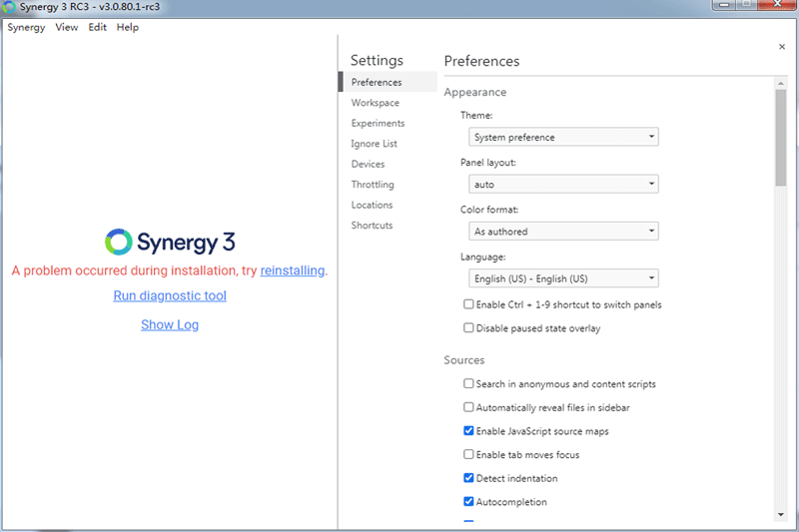Image resolution: width=799 pixels, height=532 pixels.
Task: Expand the Color format dropdown
Action: point(563,232)
